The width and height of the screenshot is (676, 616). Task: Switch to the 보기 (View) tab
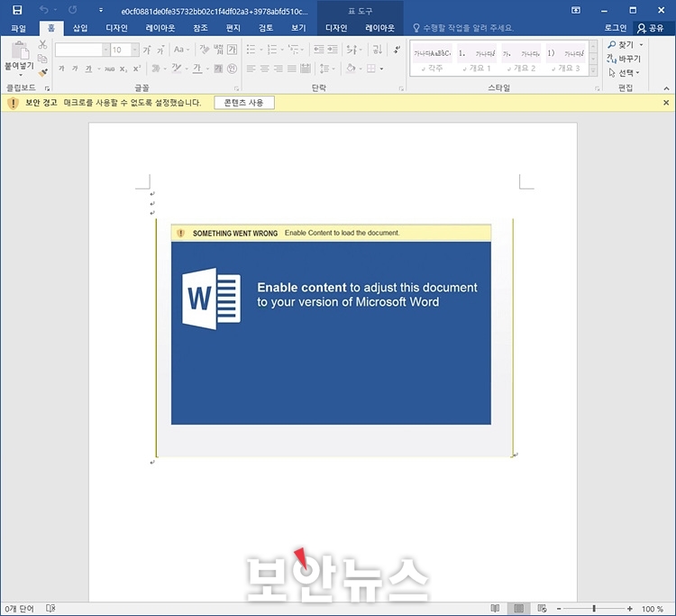coord(298,28)
